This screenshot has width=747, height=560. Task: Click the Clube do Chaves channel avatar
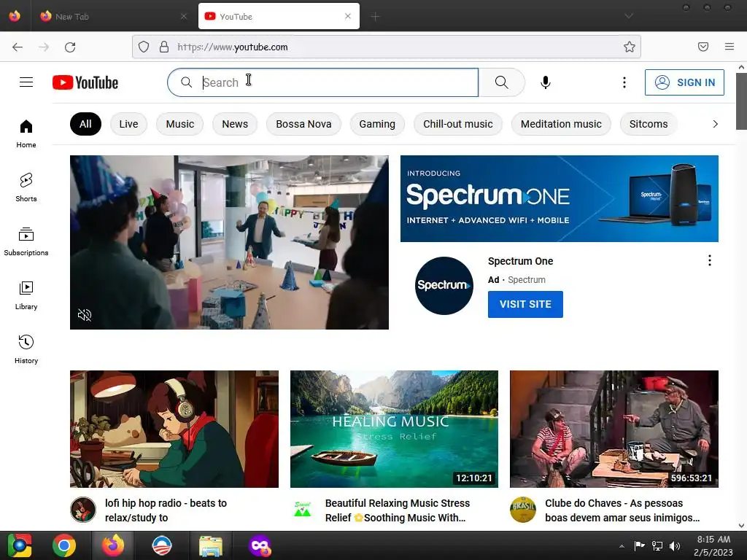[x=522, y=510]
